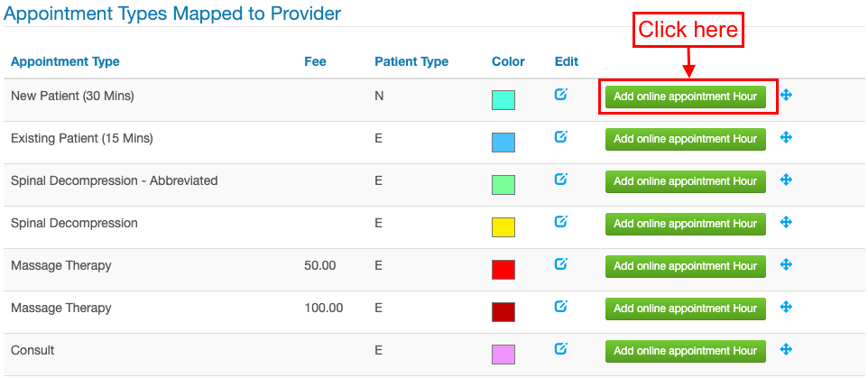This screenshot has height=378, width=868.
Task: Edit the 100.00 Massage Therapy appointment
Action: tap(560, 306)
